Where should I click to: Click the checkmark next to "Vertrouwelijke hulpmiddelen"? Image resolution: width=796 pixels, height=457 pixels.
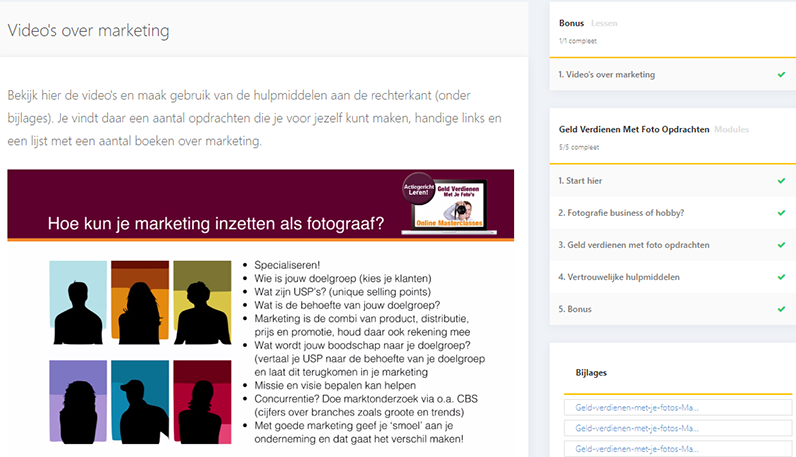point(781,277)
